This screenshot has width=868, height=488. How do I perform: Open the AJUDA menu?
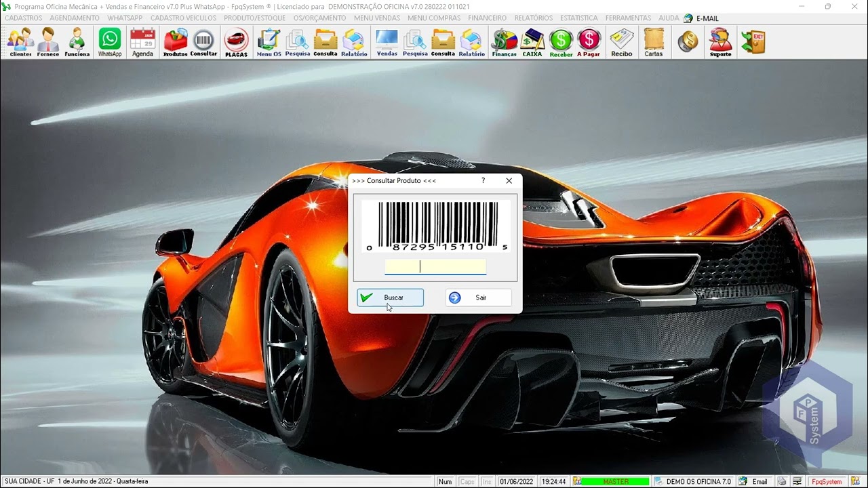coord(669,18)
